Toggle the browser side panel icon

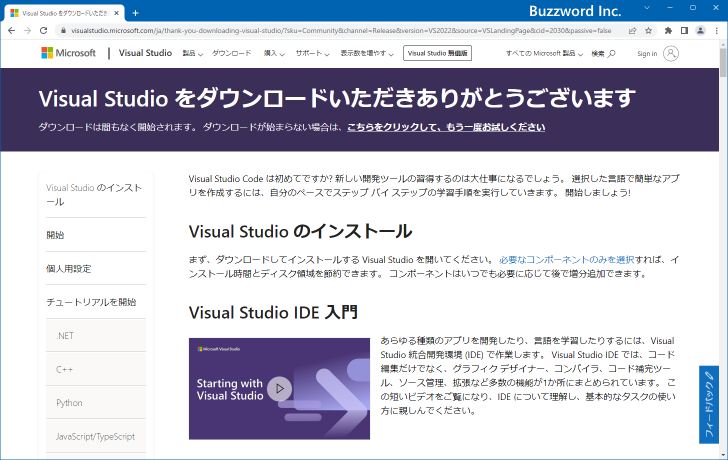684,31
